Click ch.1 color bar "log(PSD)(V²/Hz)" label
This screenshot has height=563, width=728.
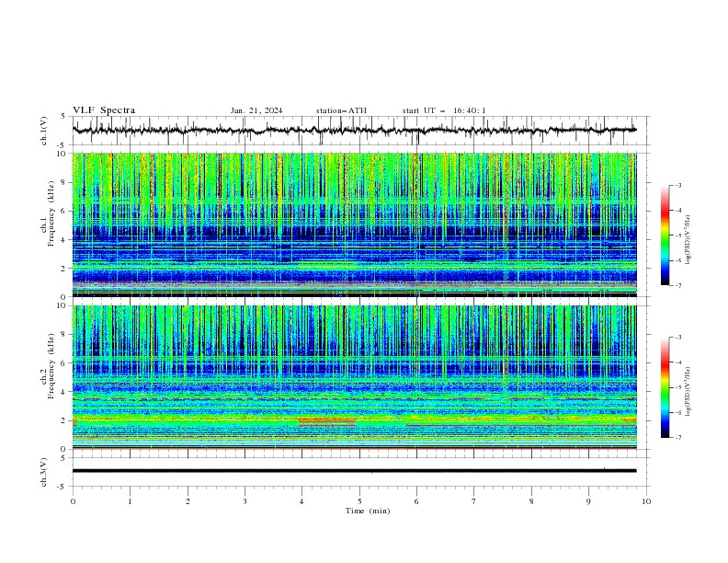point(688,240)
